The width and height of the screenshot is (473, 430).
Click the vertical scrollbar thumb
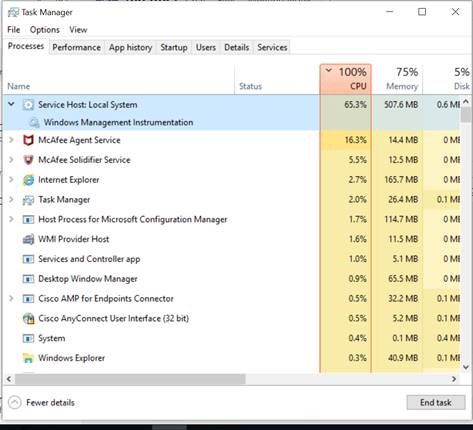[466, 115]
